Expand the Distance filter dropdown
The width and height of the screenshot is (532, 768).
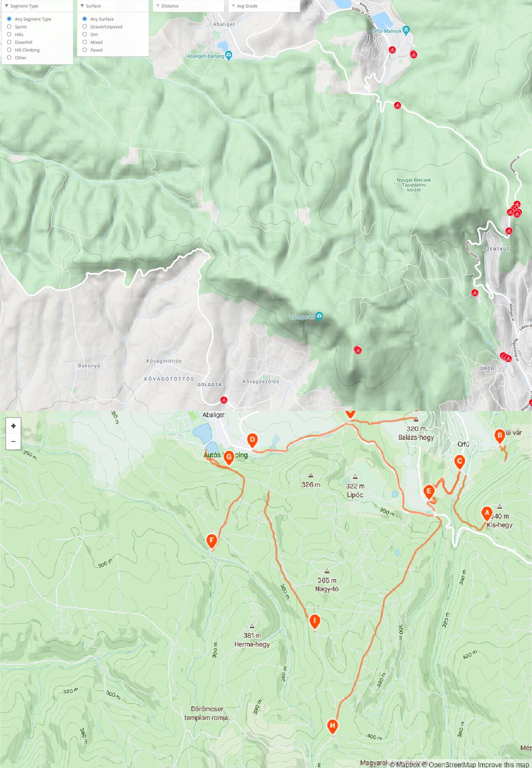pyautogui.click(x=188, y=6)
